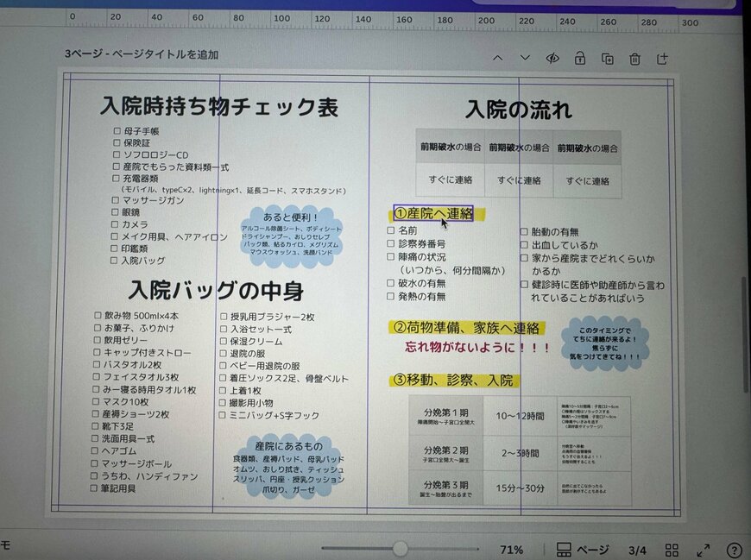Click the 10〜12時間 table cell
The image size is (751, 560).
click(521, 416)
